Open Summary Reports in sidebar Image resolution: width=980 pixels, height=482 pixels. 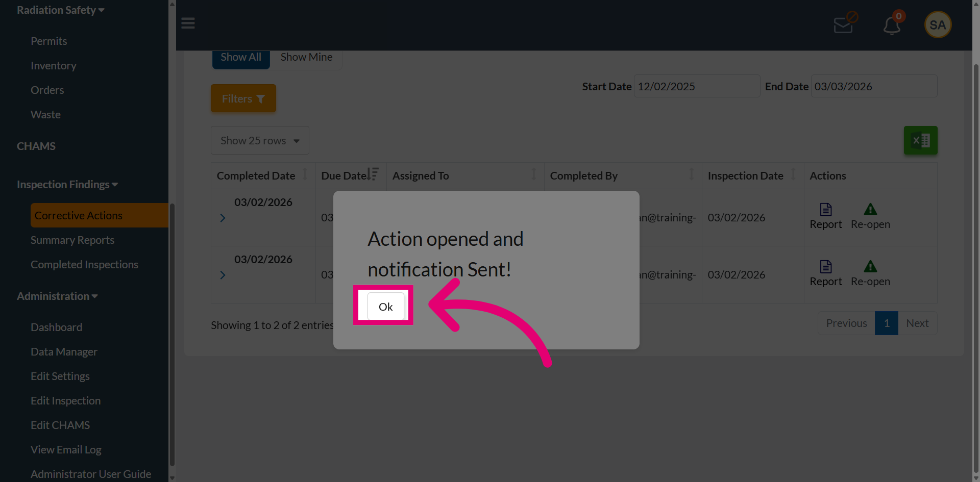[x=72, y=240]
